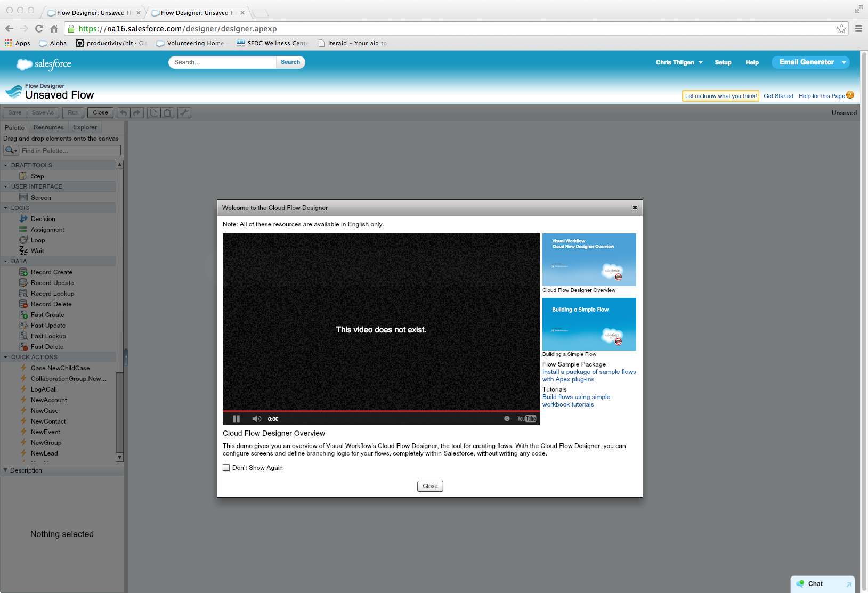Click the Record Create icon
The image size is (868, 593).
click(23, 272)
